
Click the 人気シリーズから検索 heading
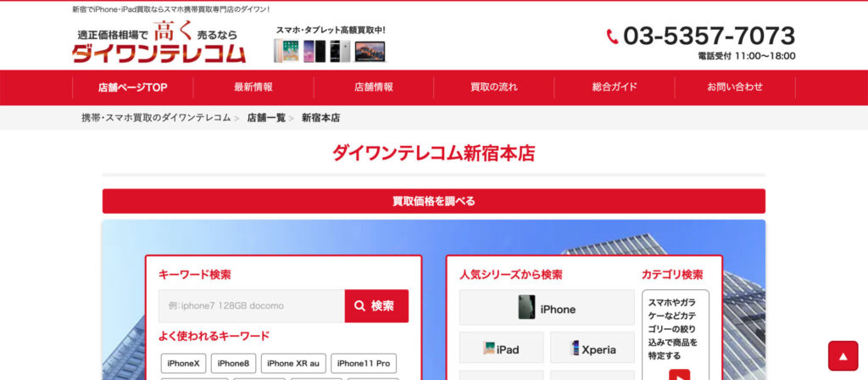[511, 274]
